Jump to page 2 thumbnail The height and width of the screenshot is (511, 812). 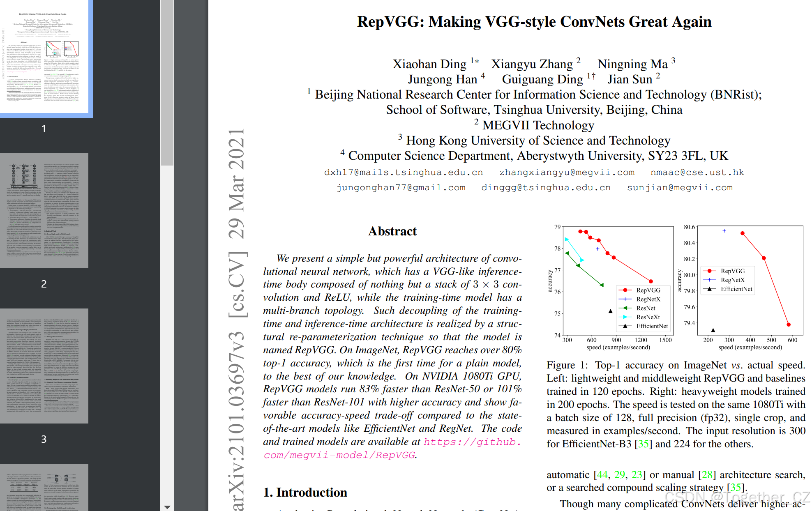point(44,210)
